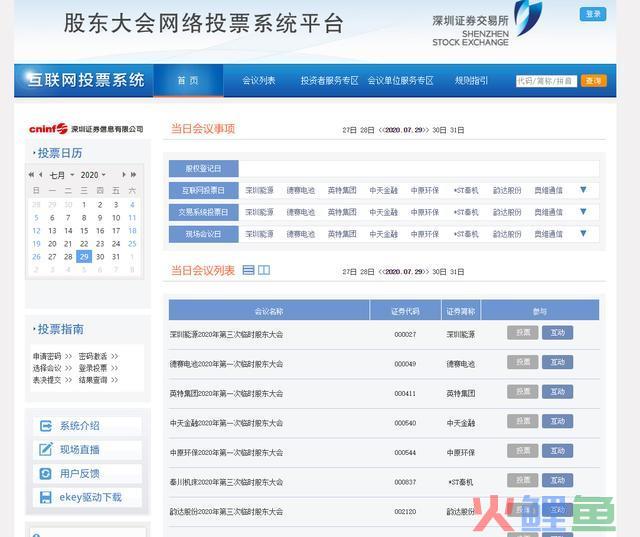Click 互动 button for 英特集团 meeting
The image size is (640, 537).
(558, 392)
